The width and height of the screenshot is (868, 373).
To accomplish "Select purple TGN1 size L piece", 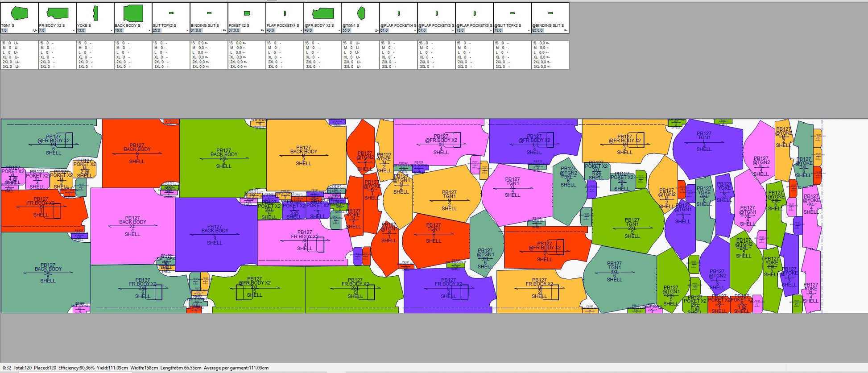I will click(705, 141).
